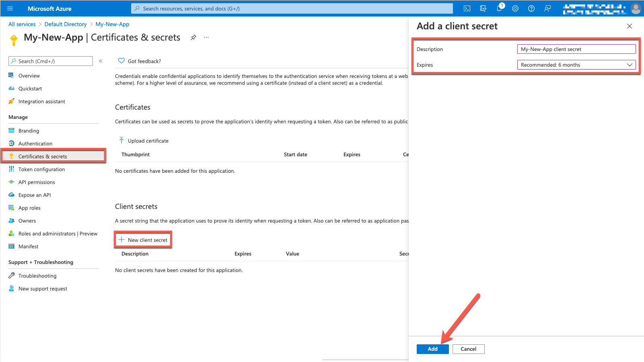Open the Directories + subscriptions filter icon
The image size is (644, 362).
point(483,8)
